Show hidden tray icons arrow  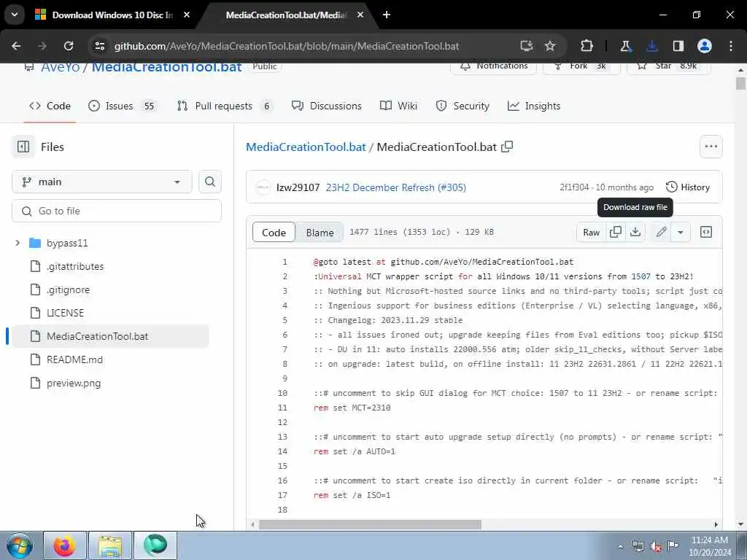point(620,546)
